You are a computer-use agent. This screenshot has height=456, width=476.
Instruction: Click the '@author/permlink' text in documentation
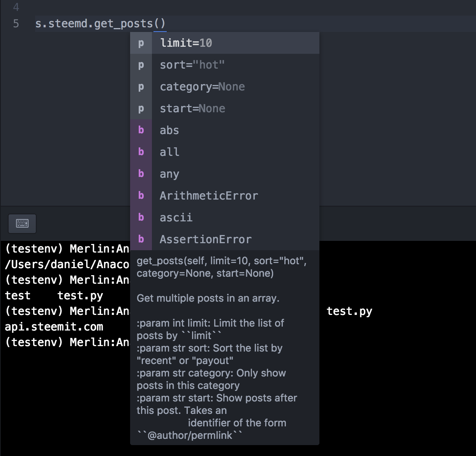pos(190,435)
